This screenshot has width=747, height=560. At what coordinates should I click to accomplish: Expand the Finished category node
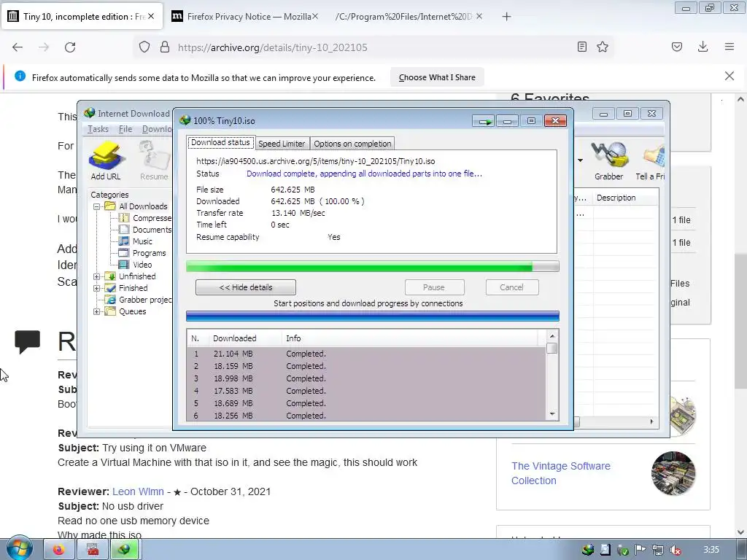(x=96, y=288)
